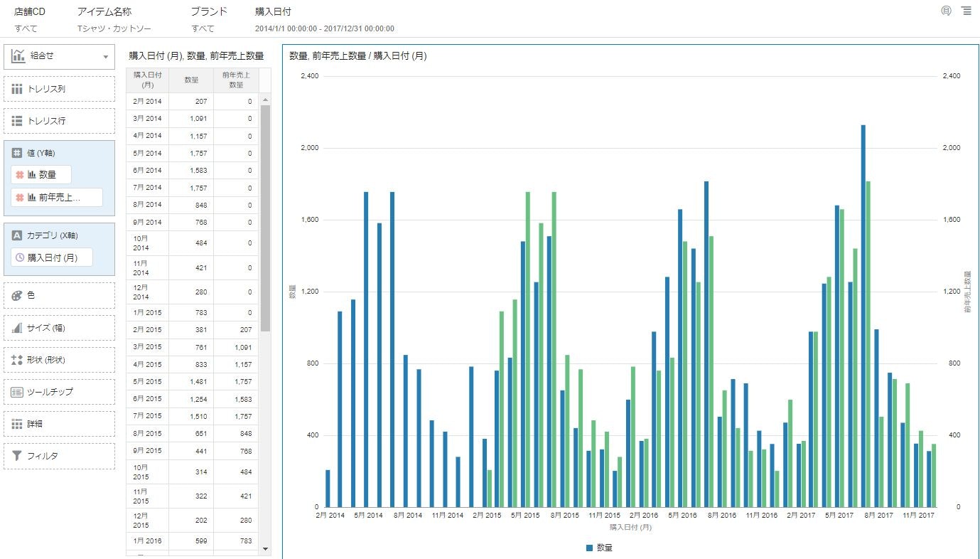Click the detail grid icon beside 詳細
The height and width of the screenshot is (559, 980).
[18, 424]
